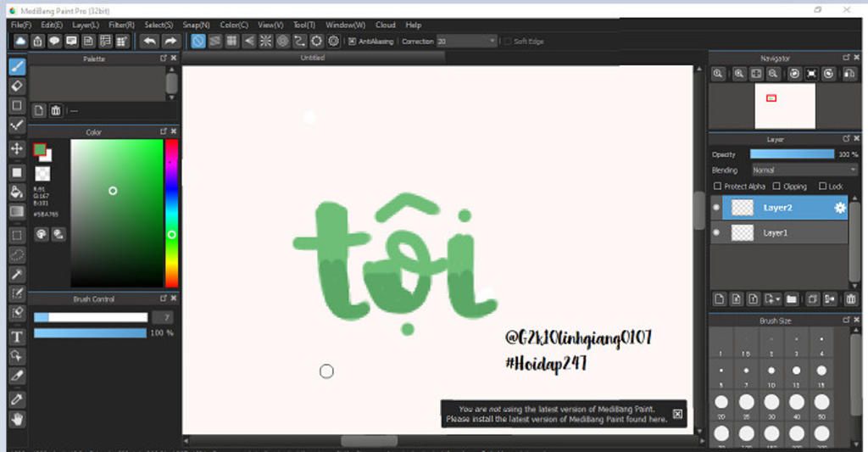Dismiss the update notification with its X
Image resolution: width=868 pixels, height=452 pixels.
[x=677, y=414]
